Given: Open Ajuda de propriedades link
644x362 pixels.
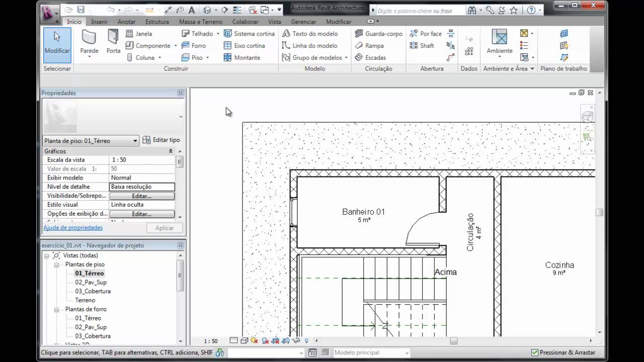Looking at the screenshot, I should pyautogui.click(x=73, y=228).
